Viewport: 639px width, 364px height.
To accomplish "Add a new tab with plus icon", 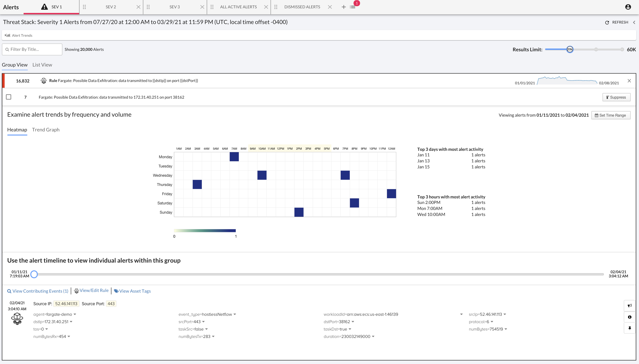I will (x=344, y=7).
